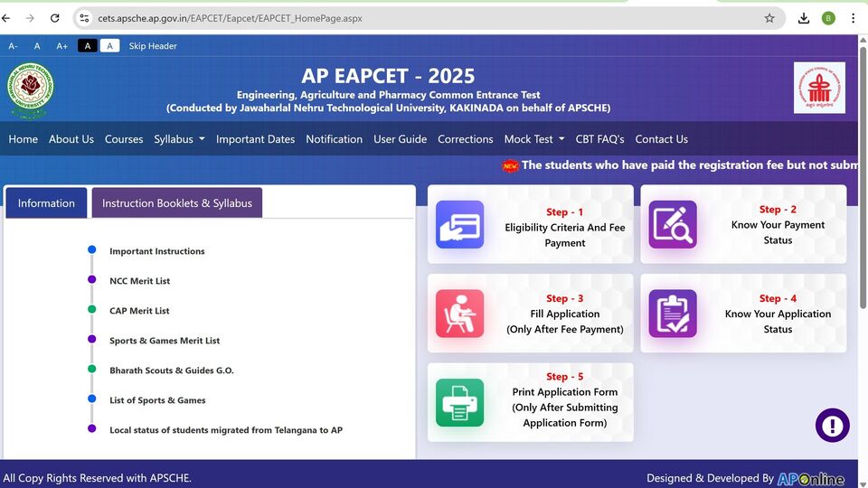
Task: Open Courses menu item
Action: tap(124, 139)
